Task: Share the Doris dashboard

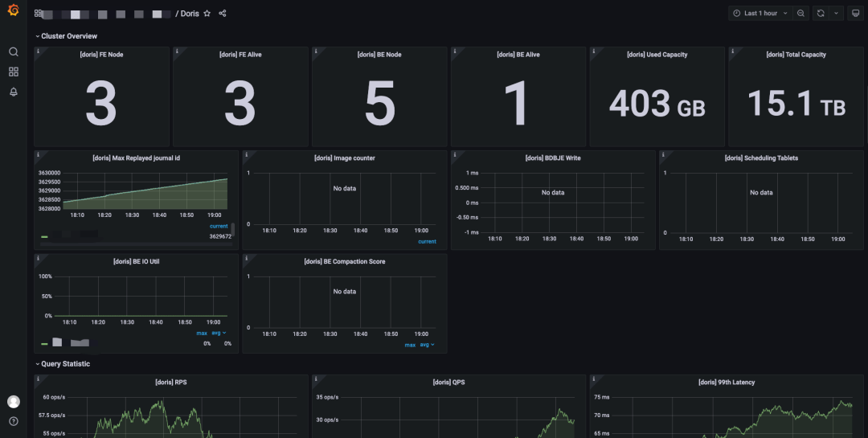Action: (223, 14)
